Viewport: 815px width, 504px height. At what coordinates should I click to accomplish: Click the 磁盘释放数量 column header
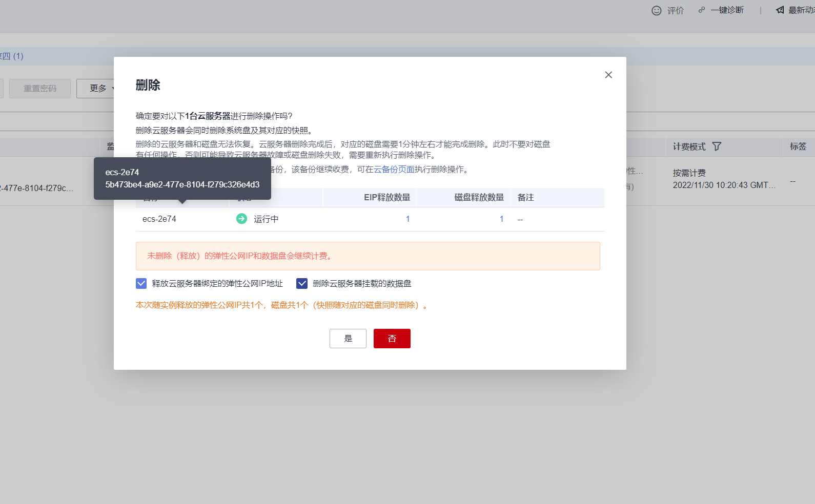(x=479, y=198)
